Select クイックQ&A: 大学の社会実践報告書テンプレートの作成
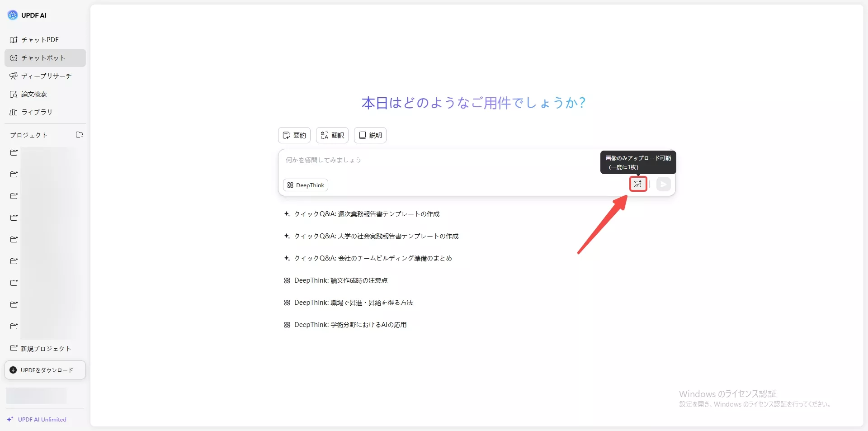 tap(376, 236)
